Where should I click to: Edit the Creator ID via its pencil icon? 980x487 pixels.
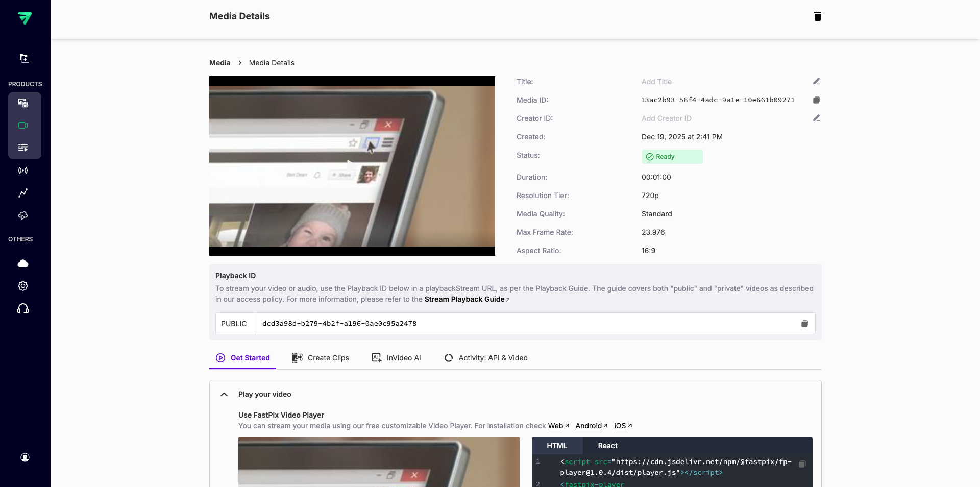[x=817, y=118]
